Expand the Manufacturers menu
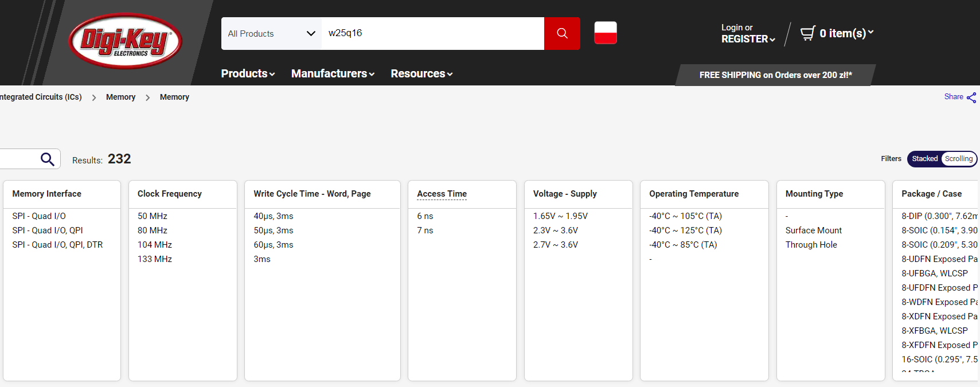This screenshot has height=387, width=980. pos(333,74)
